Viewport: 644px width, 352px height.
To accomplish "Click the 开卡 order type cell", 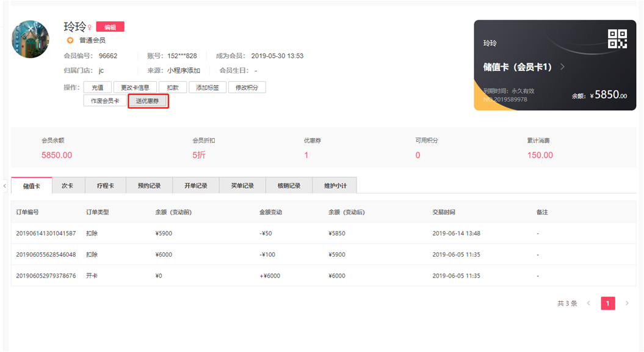I will [x=92, y=276].
